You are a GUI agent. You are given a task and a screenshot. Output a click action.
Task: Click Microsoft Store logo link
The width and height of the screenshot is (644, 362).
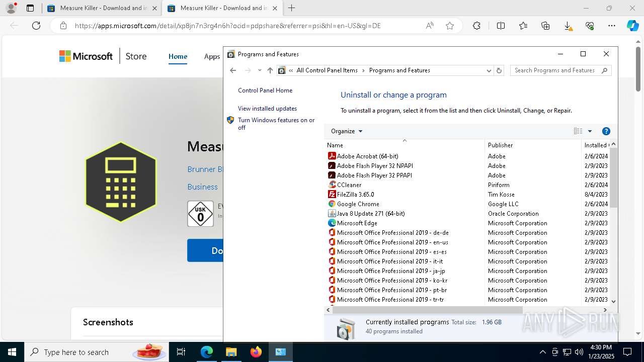point(86,56)
